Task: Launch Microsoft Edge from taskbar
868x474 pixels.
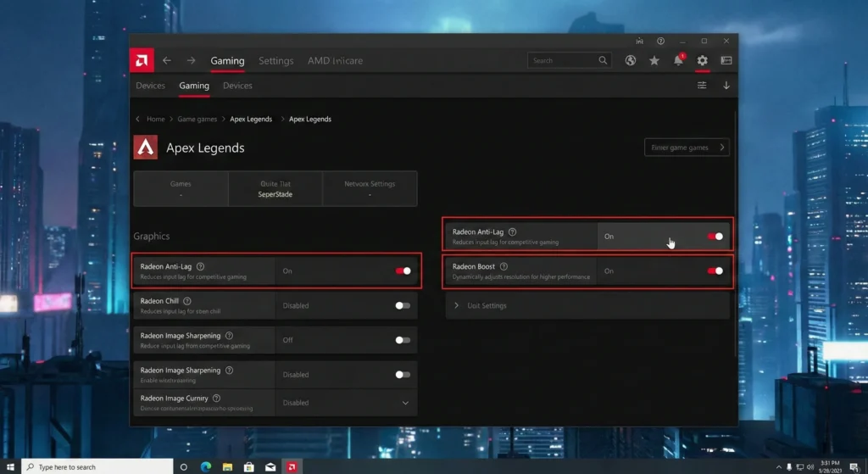Action: pos(206,467)
